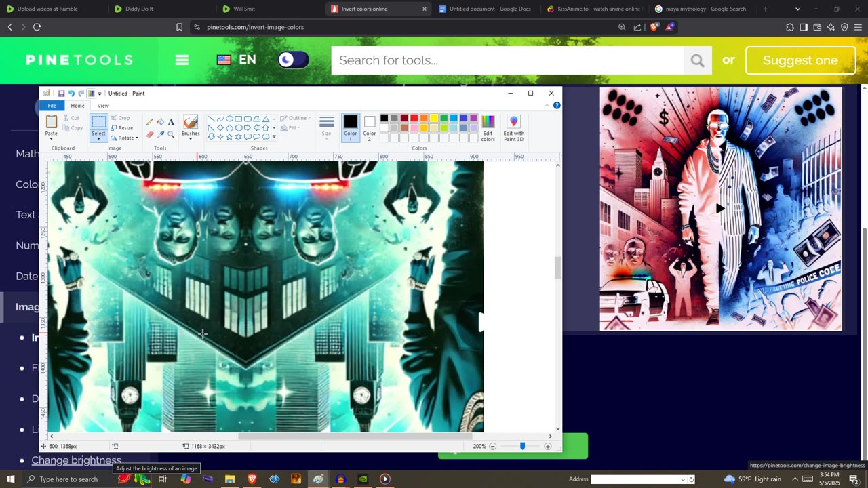Switch to the View ribbon tab

coord(103,106)
